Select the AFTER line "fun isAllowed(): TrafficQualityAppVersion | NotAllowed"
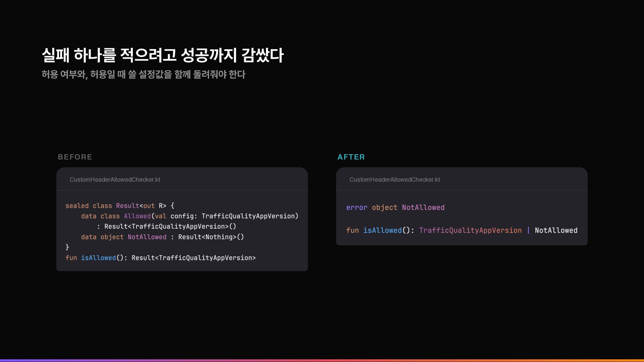The image size is (644, 362). (462, 230)
